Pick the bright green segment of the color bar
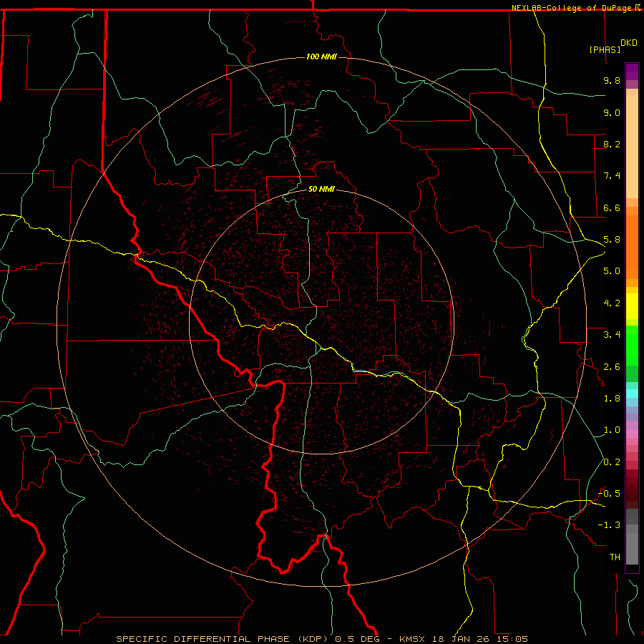Viewport: 644px width, 644px height. click(x=632, y=346)
